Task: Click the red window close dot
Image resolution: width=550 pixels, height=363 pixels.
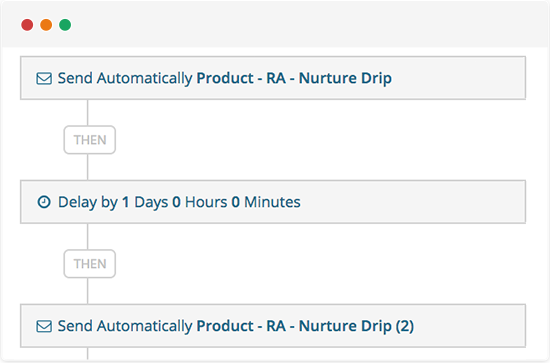Action: click(x=27, y=25)
